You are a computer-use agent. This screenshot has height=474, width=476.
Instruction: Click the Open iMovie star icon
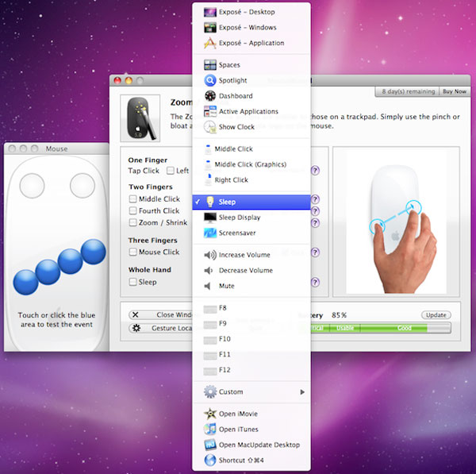coord(209,414)
